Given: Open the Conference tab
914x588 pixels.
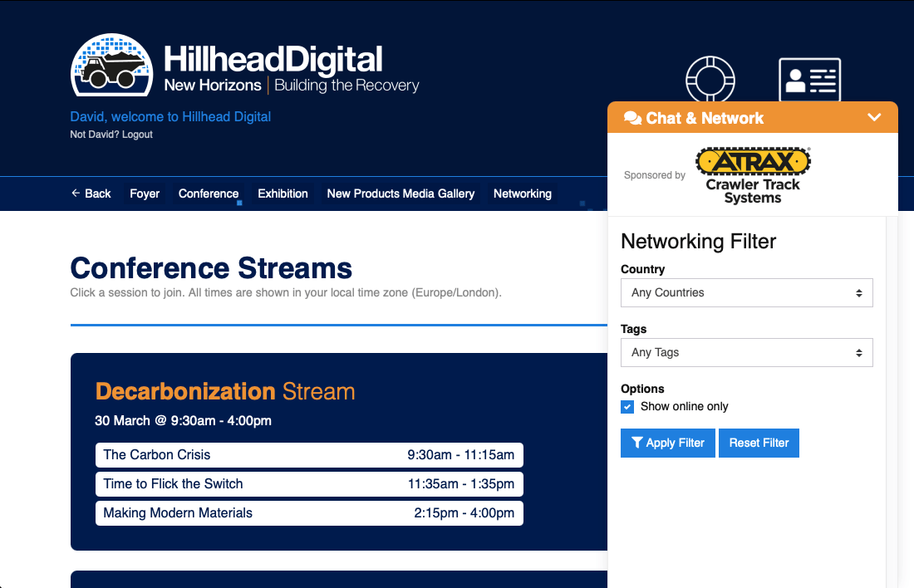Looking at the screenshot, I should [209, 194].
